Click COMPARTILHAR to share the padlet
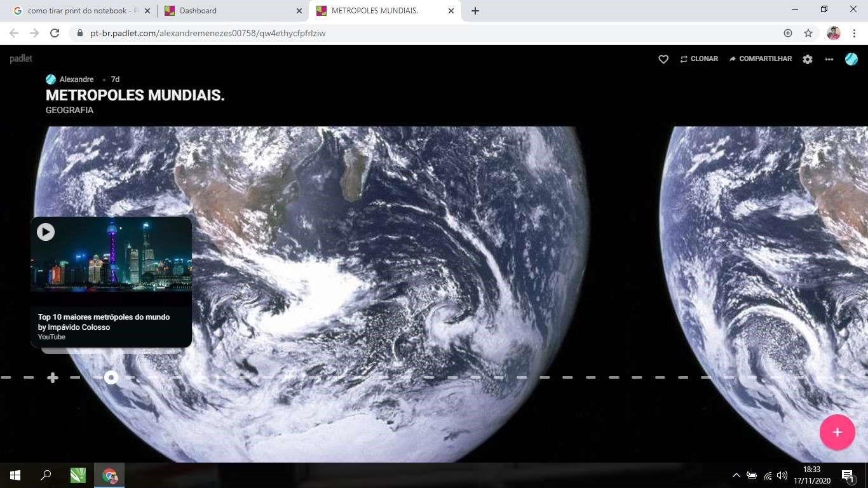This screenshot has width=868, height=488. (761, 59)
